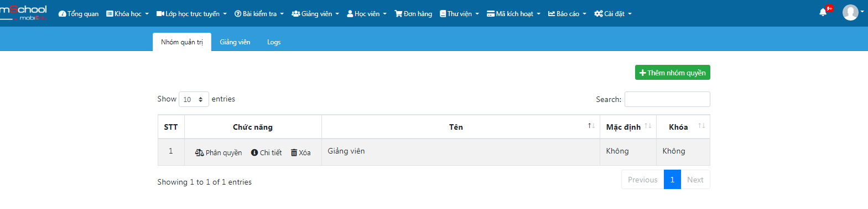The image size is (868, 209).
Task: Click the mSchool mobiEdu logo
Action: tap(23, 13)
